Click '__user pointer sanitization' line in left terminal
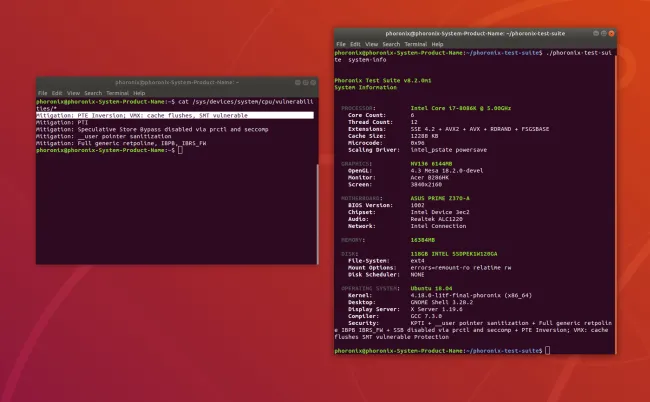 104,136
